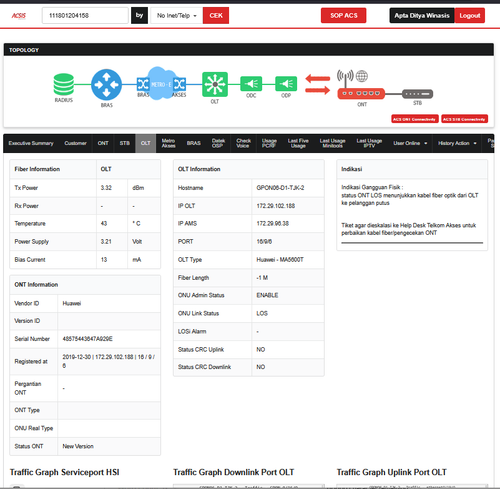
Task: Click the black 'by' label button
Action: [139, 15]
